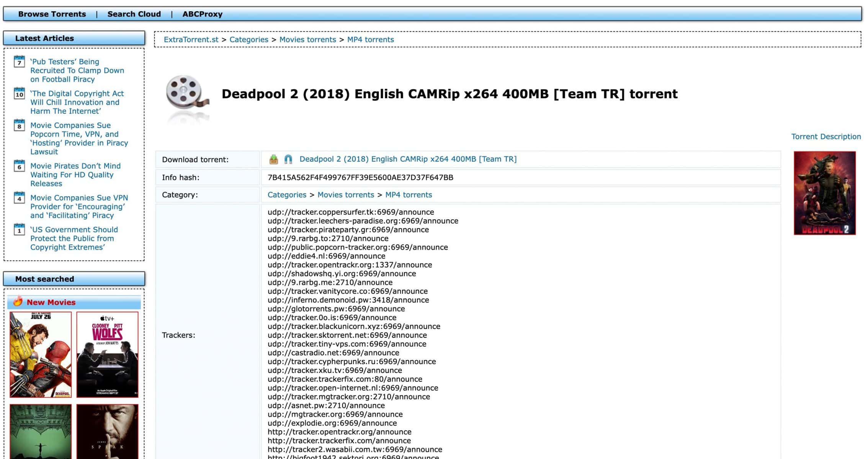Select public.popcorn-tracker.org tracker line
This screenshot has height=459, width=868.
(x=358, y=247)
